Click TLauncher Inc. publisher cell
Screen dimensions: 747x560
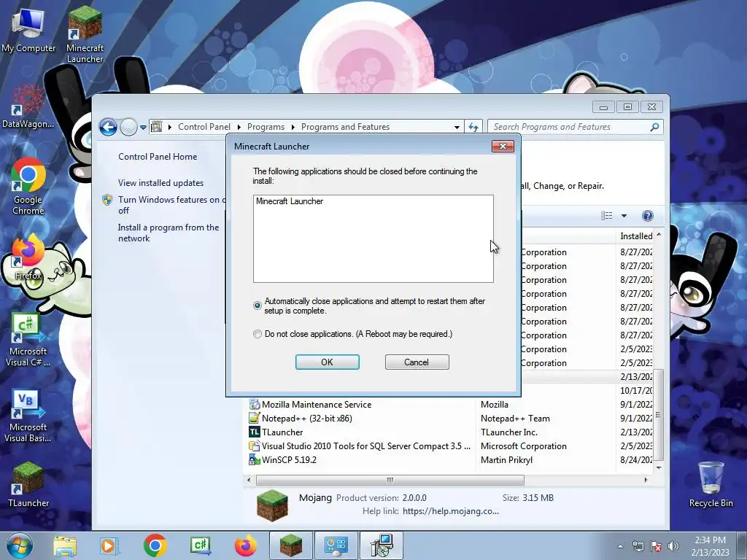coord(508,432)
